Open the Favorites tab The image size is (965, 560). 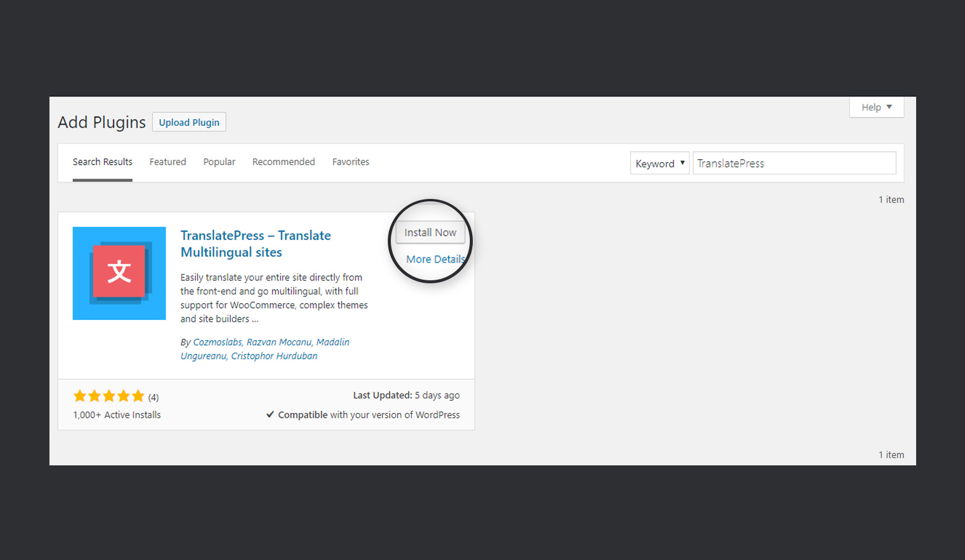point(350,162)
